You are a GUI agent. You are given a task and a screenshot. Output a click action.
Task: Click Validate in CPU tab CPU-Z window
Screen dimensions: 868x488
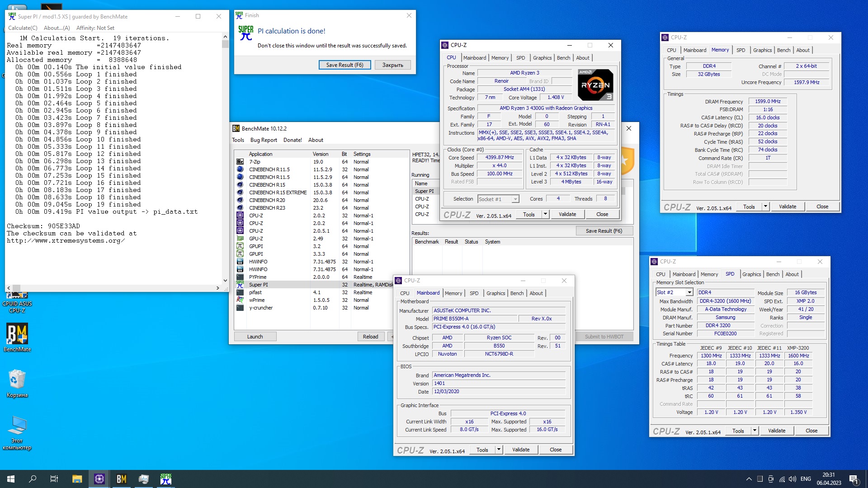click(x=567, y=214)
